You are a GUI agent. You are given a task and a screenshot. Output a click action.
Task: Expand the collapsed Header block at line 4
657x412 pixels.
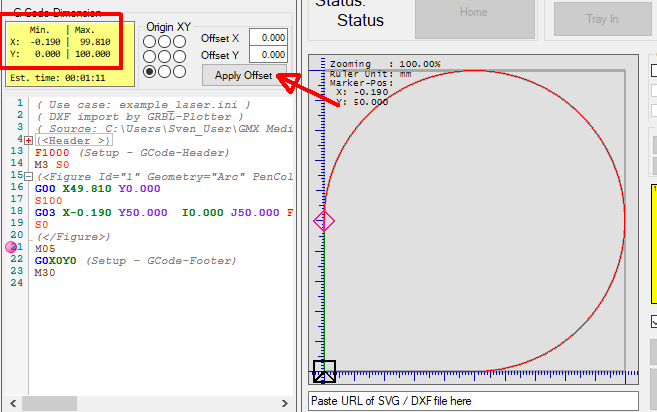coord(27,140)
